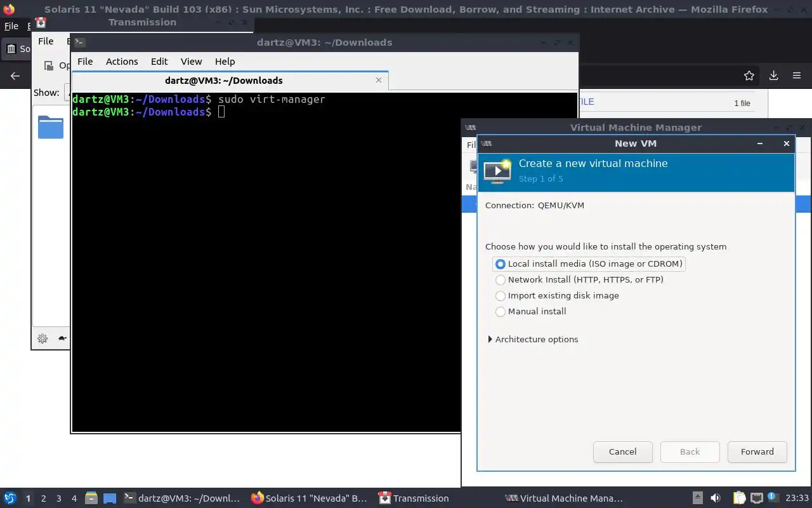
Task: Click the folder icon in Transmission window
Action: tap(51, 127)
